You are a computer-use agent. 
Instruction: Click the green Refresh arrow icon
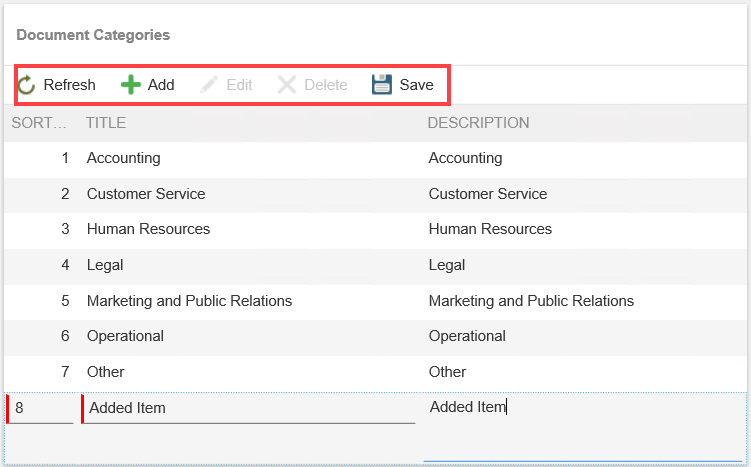tap(27, 85)
